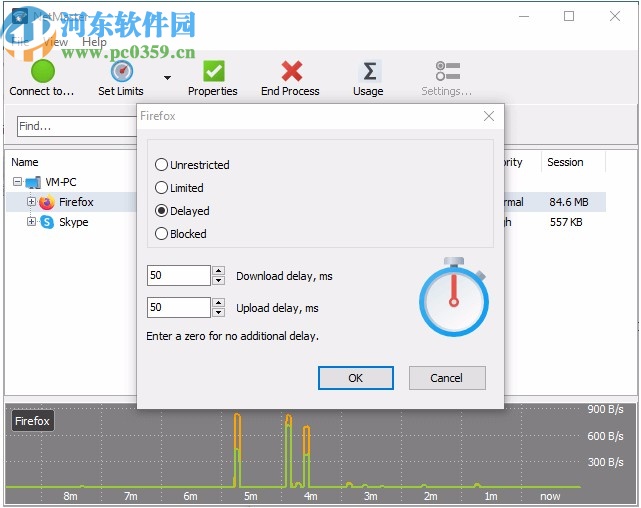
Task: Click the stopwatch icon in the dialog
Action: [454, 297]
